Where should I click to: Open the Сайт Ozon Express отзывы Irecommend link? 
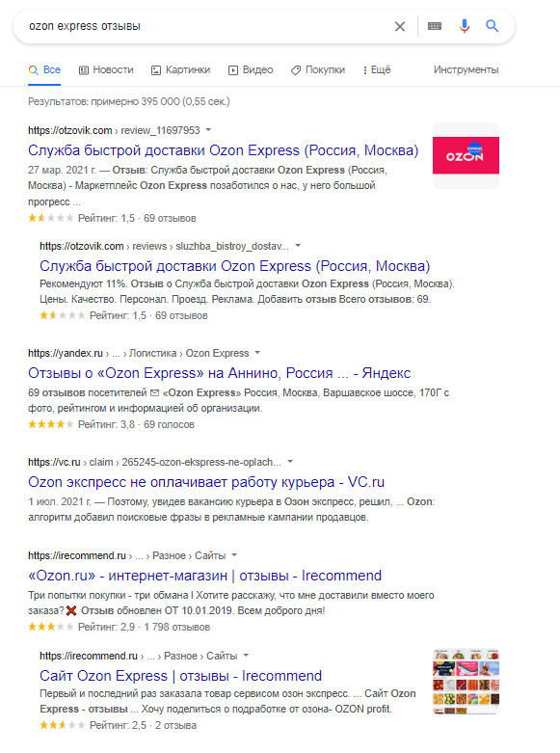180,676
